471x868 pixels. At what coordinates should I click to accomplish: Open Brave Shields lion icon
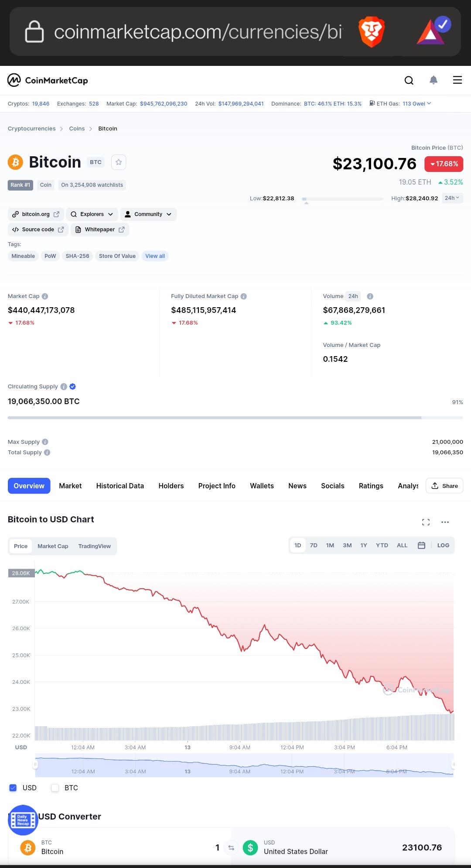point(372,32)
